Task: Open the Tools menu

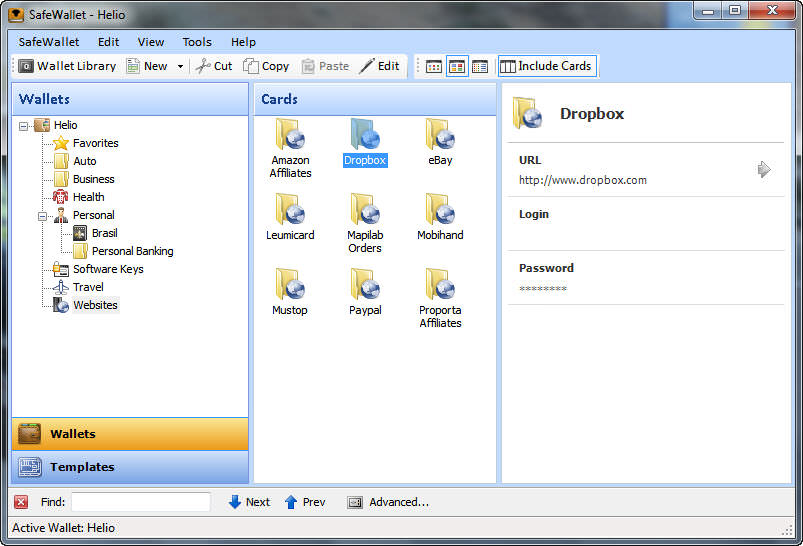Action: click(x=197, y=42)
